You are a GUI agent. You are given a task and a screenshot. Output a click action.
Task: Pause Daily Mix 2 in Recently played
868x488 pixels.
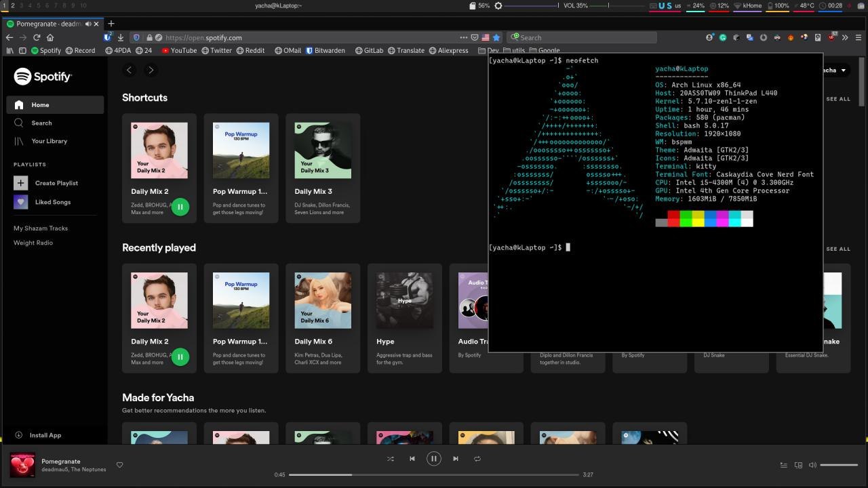point(180,357)
